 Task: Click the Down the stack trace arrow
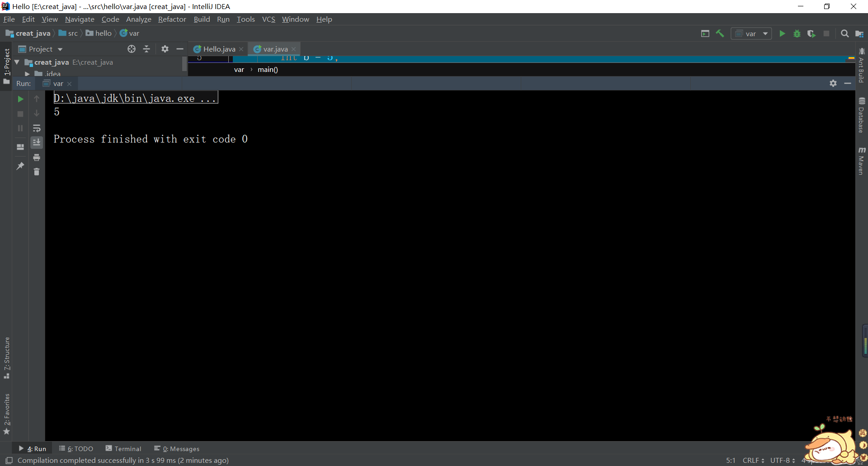tap(37, 113)
